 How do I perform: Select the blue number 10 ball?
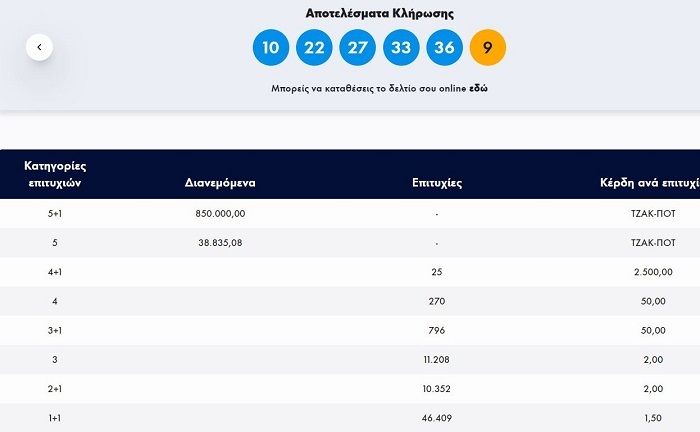point(270,47)
